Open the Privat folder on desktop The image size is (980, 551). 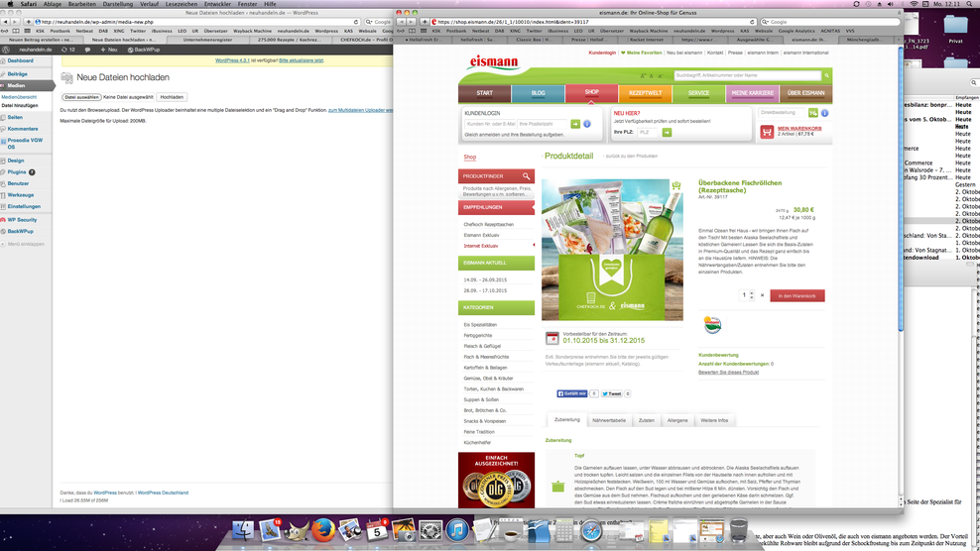point(955,30)
